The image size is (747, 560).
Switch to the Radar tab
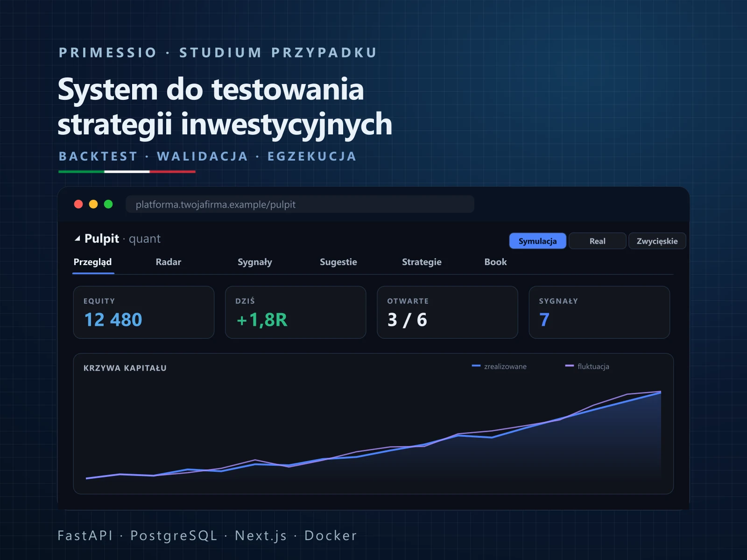coord(169,262)
